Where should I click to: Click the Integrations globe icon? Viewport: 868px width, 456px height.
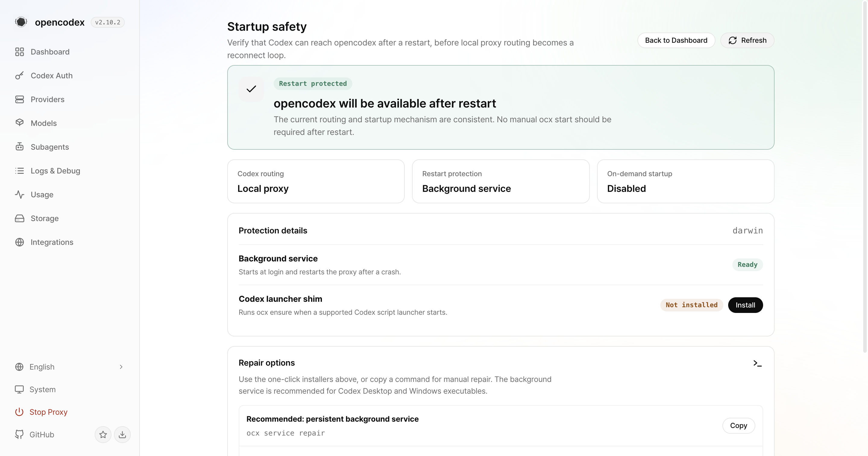pos(20,242)
